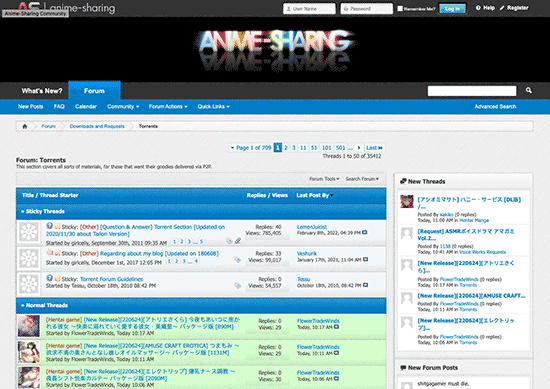Open last post icon at 10:17 AM thread
This screenshot has width=550, height=389.
point(336,327)
